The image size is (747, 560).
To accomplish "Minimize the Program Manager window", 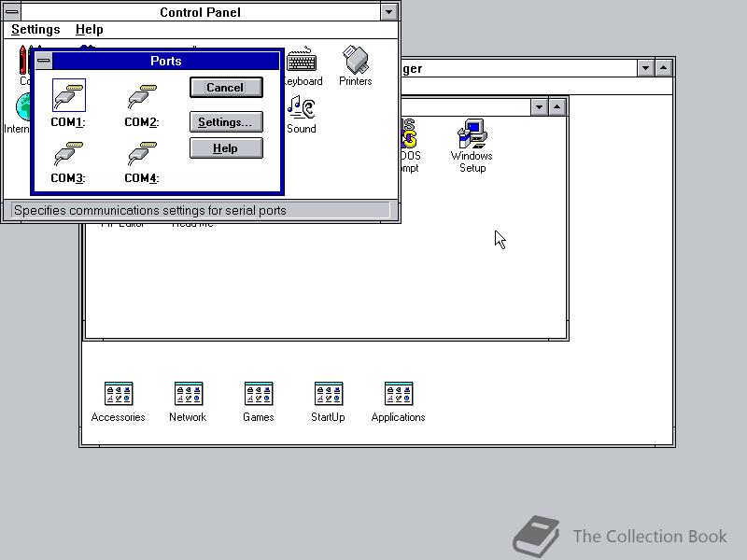I will point(645,68).
